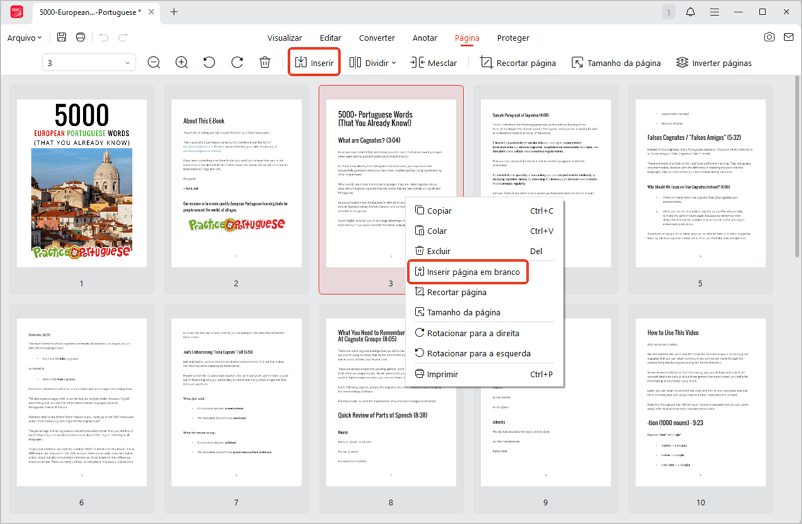
Task: Click the app logo icon in title bar
Action: click(17, 11)
